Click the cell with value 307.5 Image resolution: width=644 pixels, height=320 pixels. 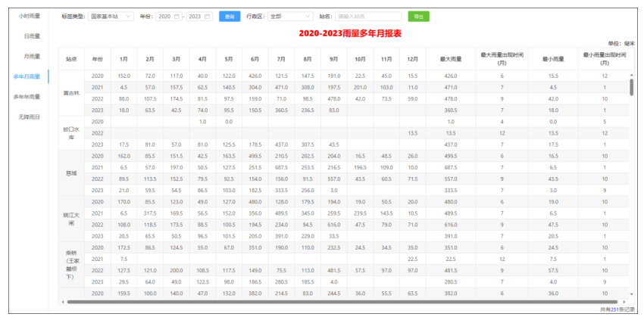pyautogui.click(x=308, y=144)
